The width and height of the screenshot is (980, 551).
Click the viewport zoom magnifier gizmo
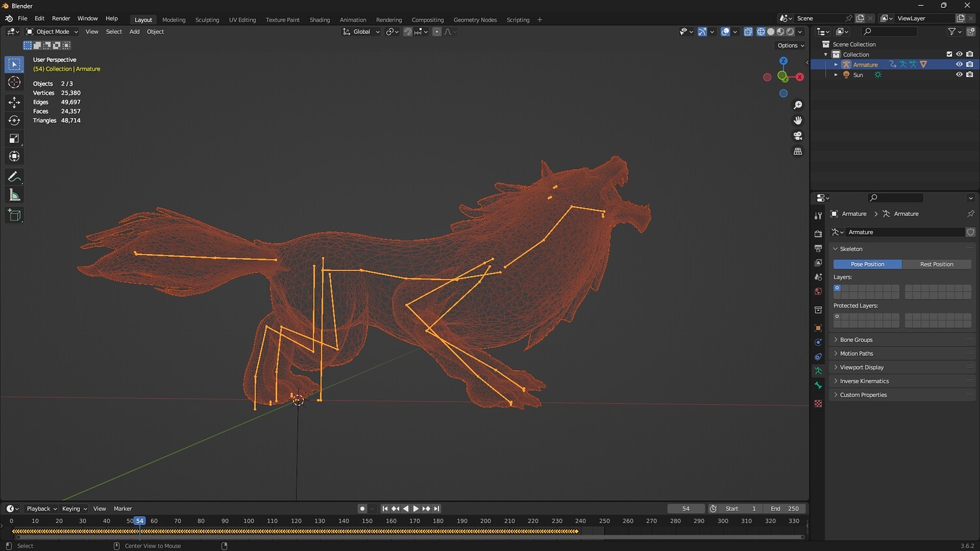[x=798, y=105]
